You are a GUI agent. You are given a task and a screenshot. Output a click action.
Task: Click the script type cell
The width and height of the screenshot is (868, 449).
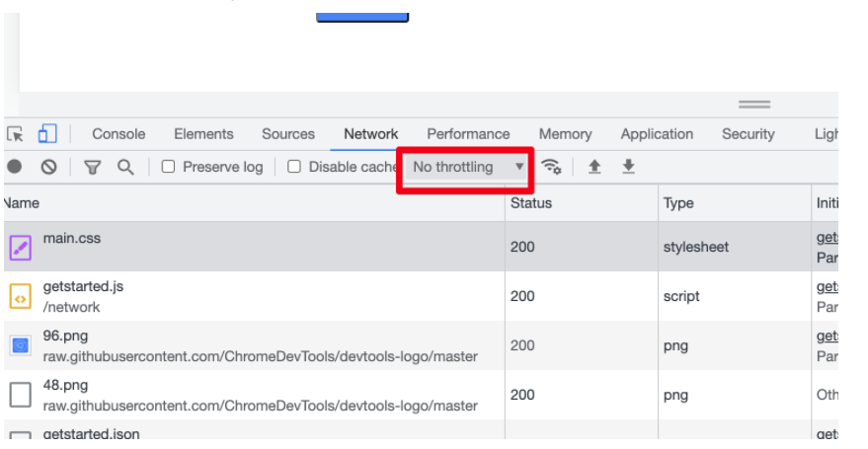coord(681,296)
